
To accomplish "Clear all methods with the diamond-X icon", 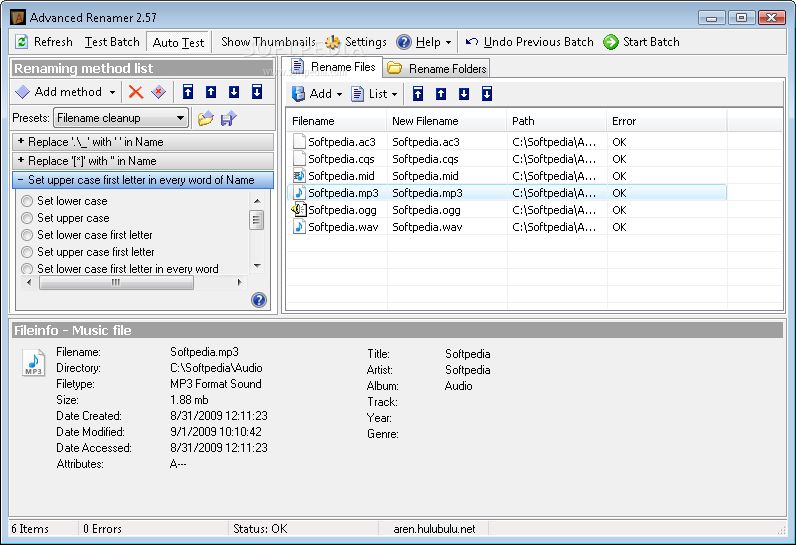I will point(159,92).
